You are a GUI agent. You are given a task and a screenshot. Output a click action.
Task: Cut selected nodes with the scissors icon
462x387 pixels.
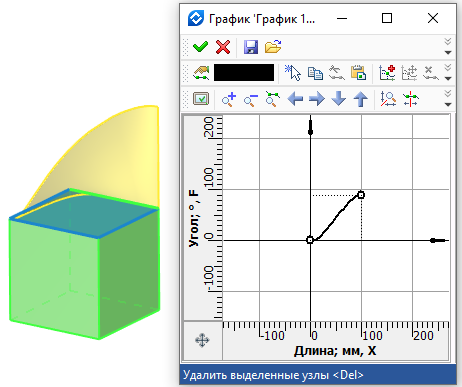click(x=337, y=73)
